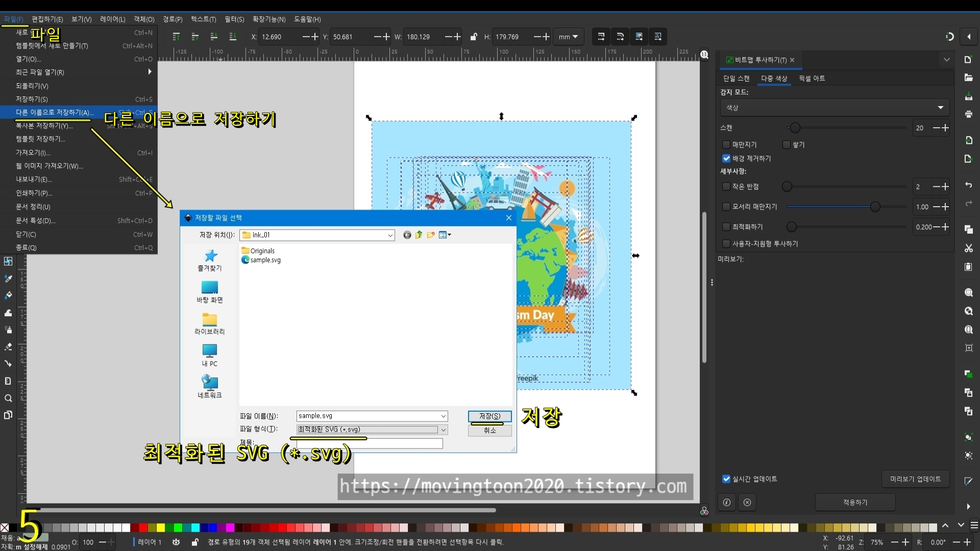Viewport: 980px width, 551px height.
Task: Enable the 사용자-지원형 투사하기 checkbox
Action: coord(726,243)
